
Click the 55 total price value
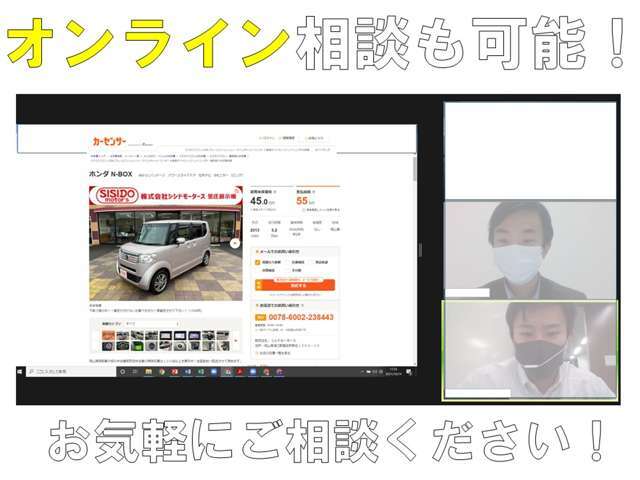click(x=302, y=200)
